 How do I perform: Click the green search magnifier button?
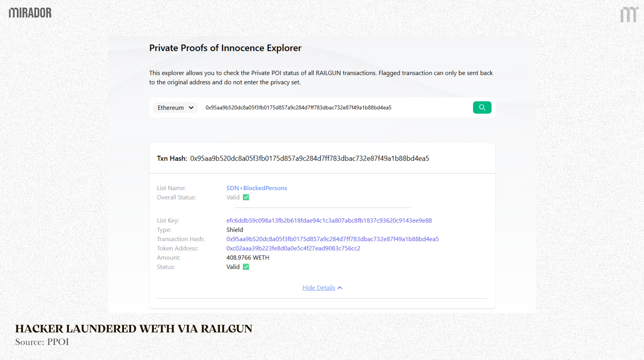point(482,107)
